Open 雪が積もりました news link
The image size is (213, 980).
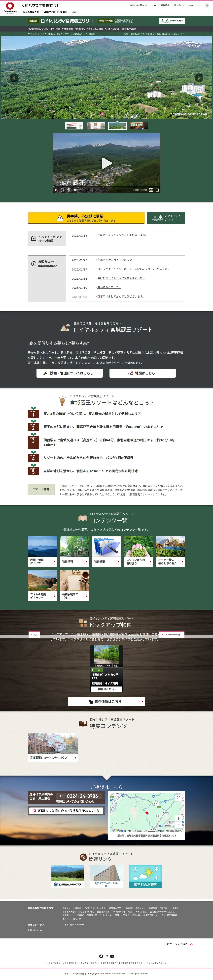(109, 287)
